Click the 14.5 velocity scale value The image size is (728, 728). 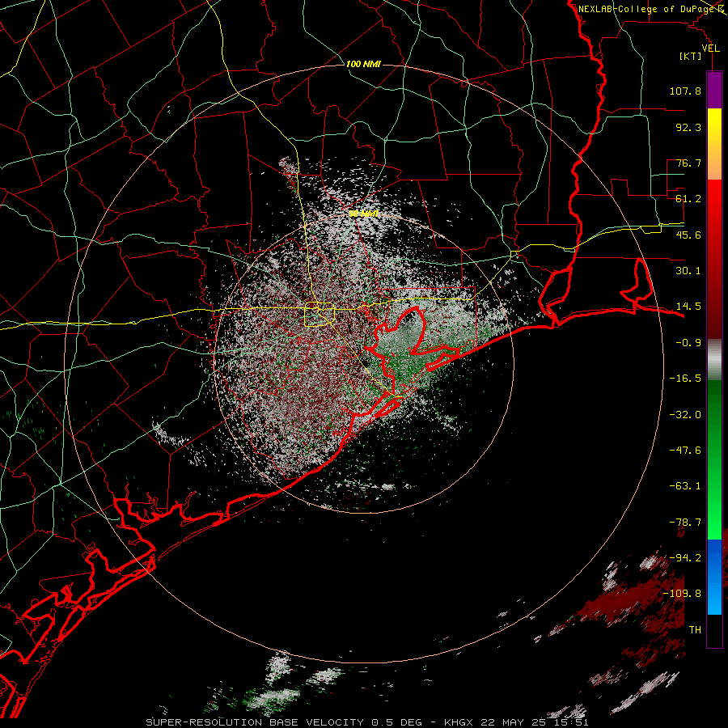coord(688,307)
